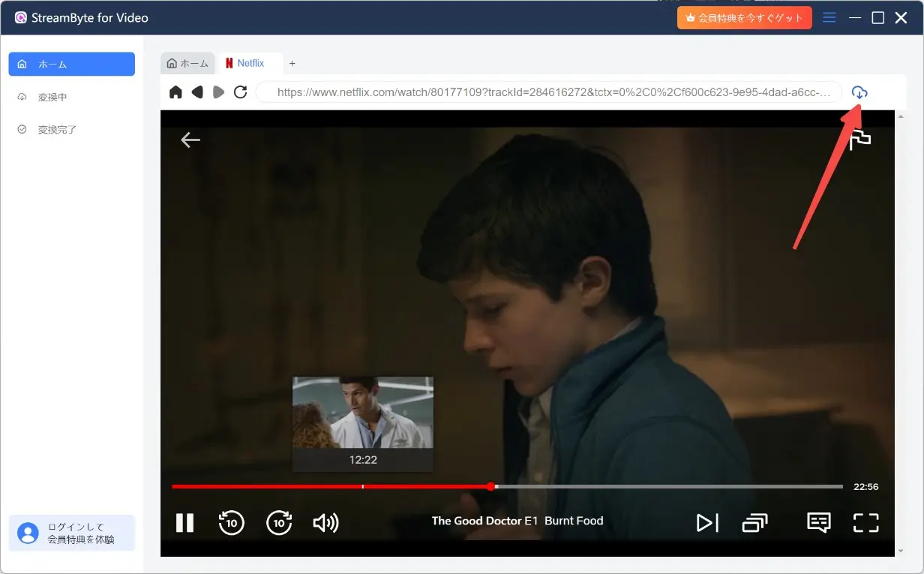This screenshot has width=924, height=574.
Task: Open subtitles and audio options
Action: pos(818,522)
